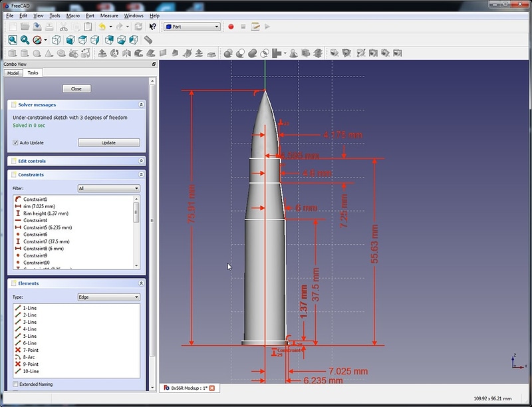Set the Top view cube icon
Viewport: 532px width, 407px height.
(82, 40)
